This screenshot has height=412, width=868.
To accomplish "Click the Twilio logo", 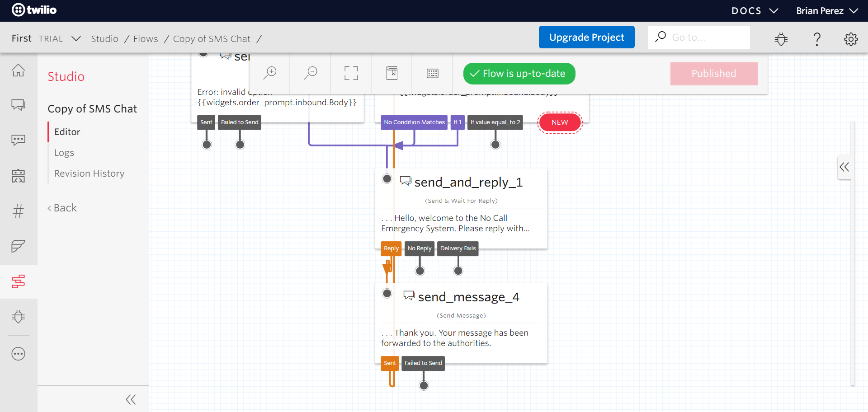I will 34,10.
